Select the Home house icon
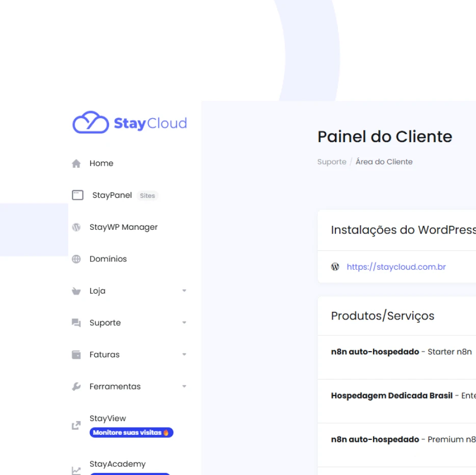476x475 pixels. pyautogui.click(x=76, y=163)
